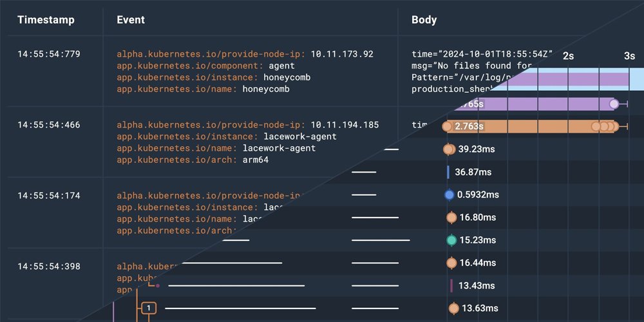Select the purple span bar ending in .765s
The image size is (644, 322).
click(536, 104)
